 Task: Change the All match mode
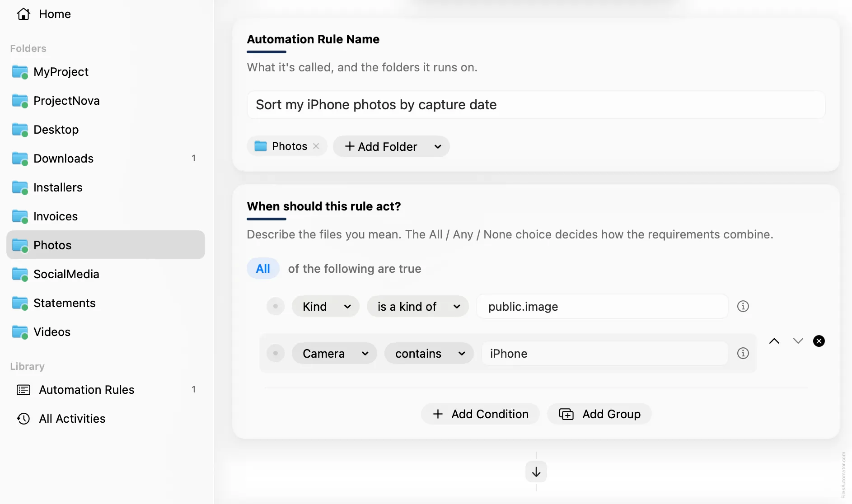tap(263, 269)
